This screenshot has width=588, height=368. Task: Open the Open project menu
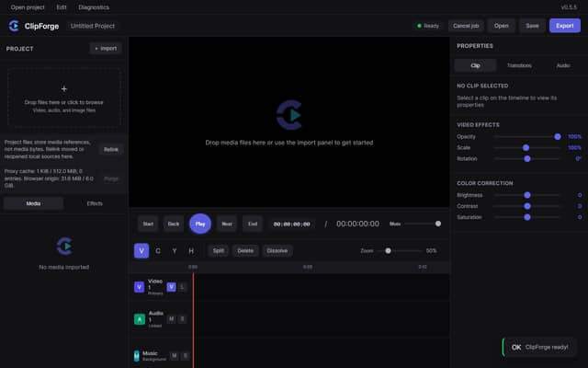pos(28,7)
